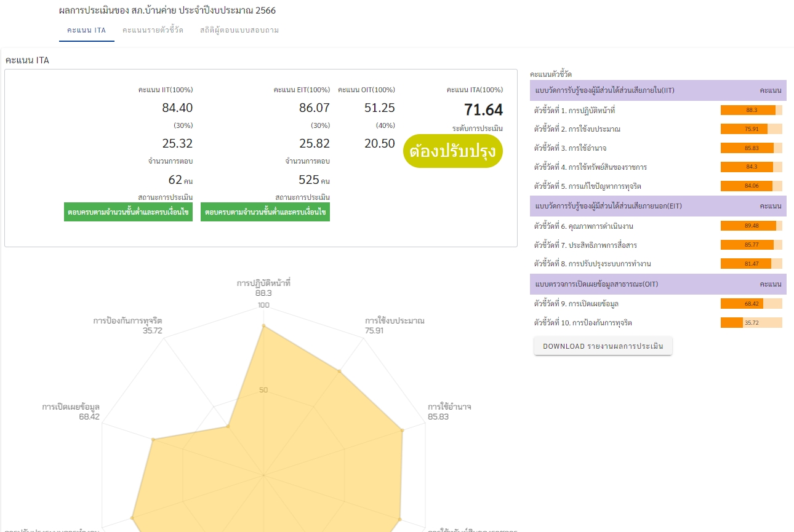Screen dimensions: 794x532
Task: Select the คะแนน ITA tab
Action: 87,30
